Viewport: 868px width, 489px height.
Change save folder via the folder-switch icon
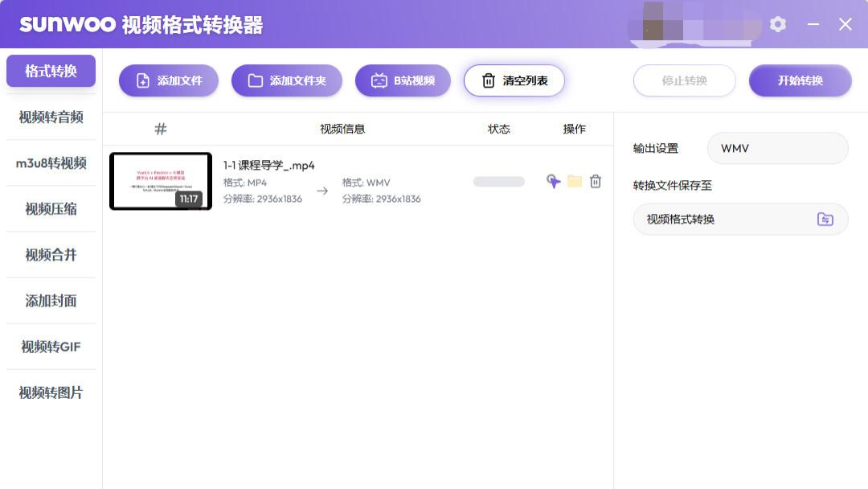pyautogui.click(x=825, y=219)
